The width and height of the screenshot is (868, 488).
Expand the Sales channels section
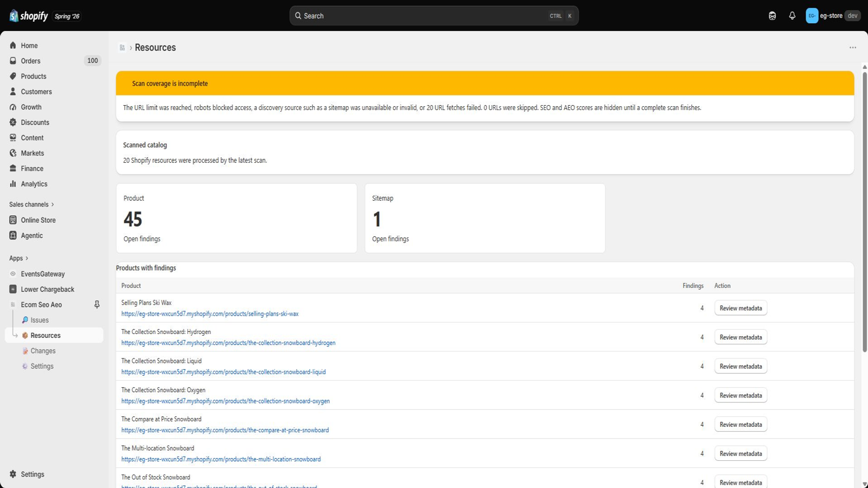[31, 204]
